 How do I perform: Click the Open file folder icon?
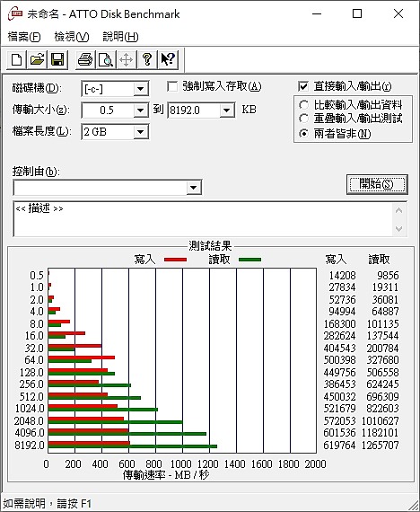click(x=37, y=60)
